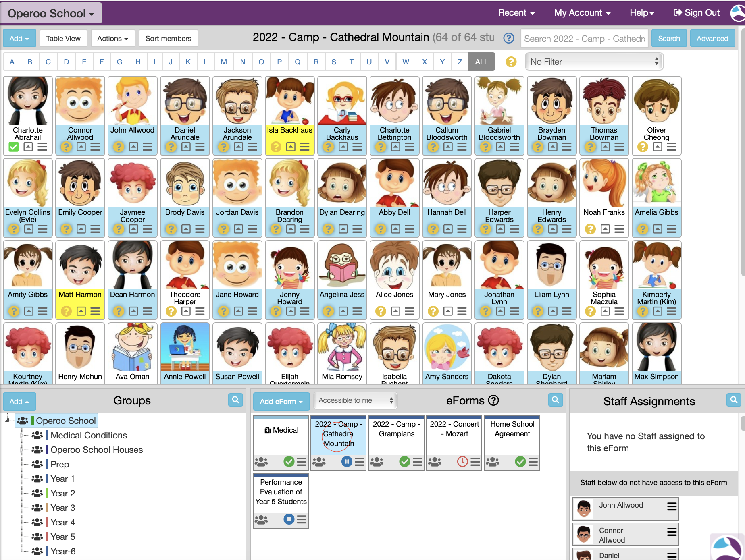Click the search input field
The height and width of the screenshot is (560, 745).
pos(584,39)
